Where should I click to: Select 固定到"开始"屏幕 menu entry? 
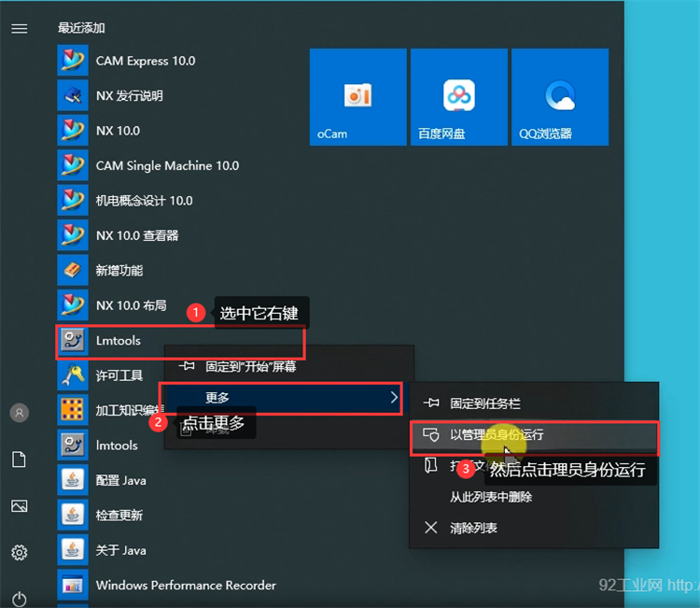click(289, 367)
